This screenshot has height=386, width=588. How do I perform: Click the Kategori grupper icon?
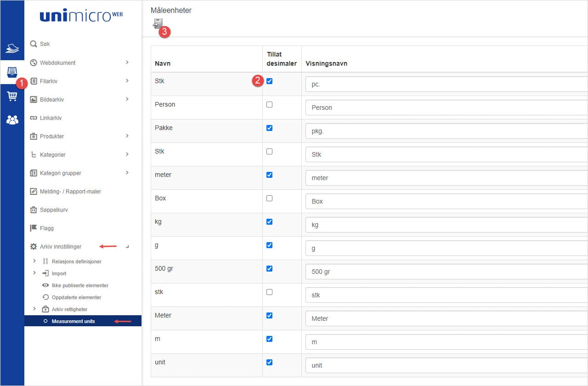33,173
